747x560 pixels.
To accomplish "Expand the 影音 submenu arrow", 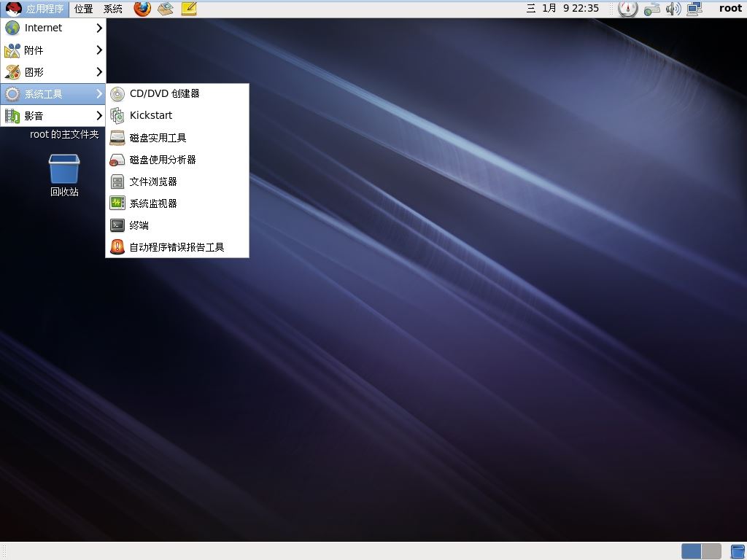I will pos(99,116).
